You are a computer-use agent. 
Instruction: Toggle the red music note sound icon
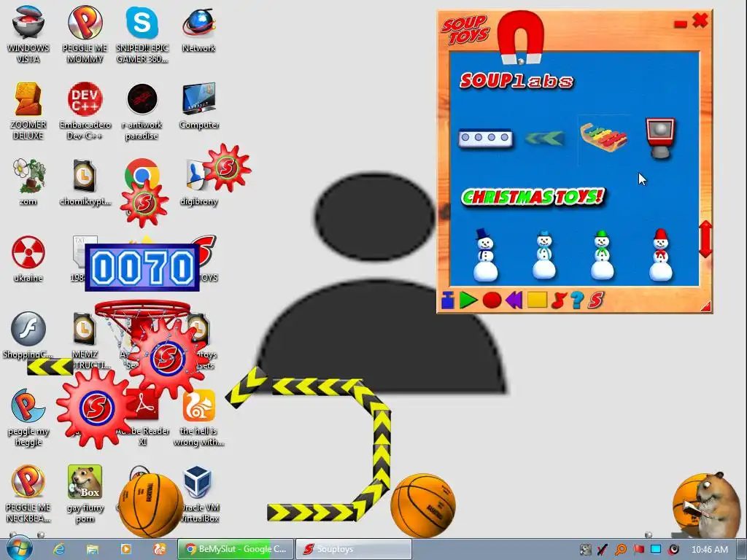[558, 300]
